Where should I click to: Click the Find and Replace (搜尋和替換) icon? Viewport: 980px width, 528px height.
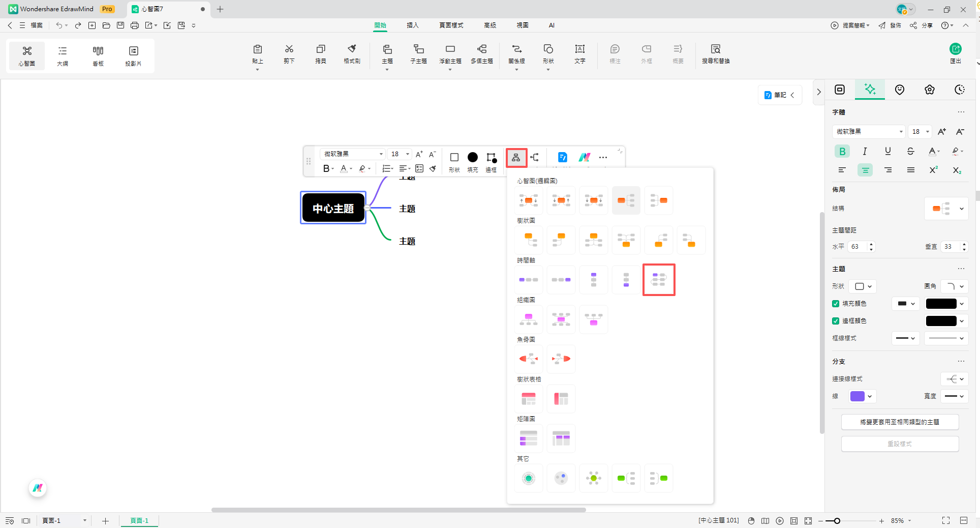tap(715, 53)
